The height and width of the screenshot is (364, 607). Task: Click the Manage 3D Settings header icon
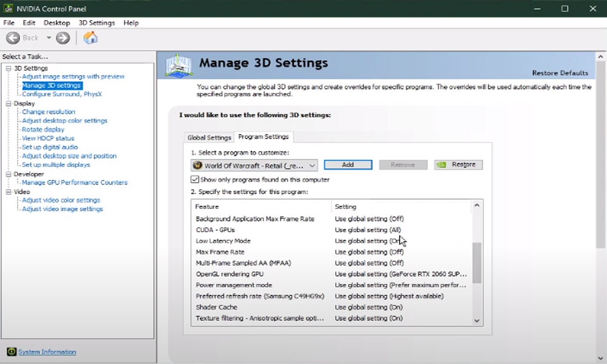coord(178,66)
